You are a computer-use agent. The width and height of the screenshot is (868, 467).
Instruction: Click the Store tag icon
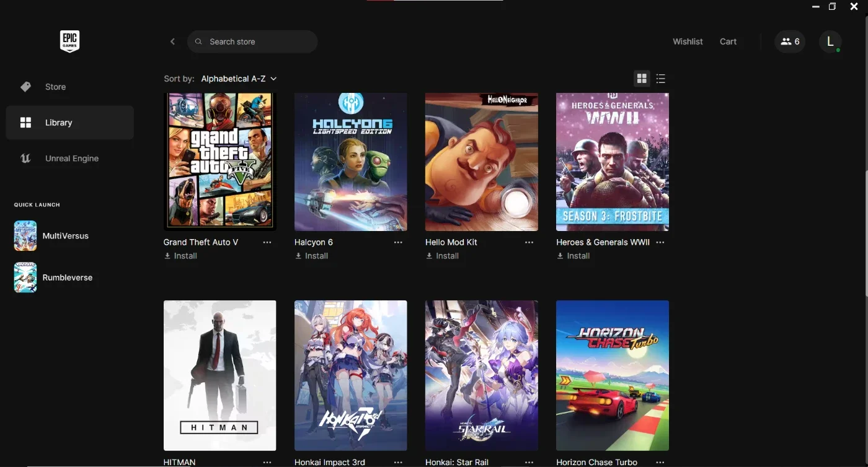pos(25,87)
